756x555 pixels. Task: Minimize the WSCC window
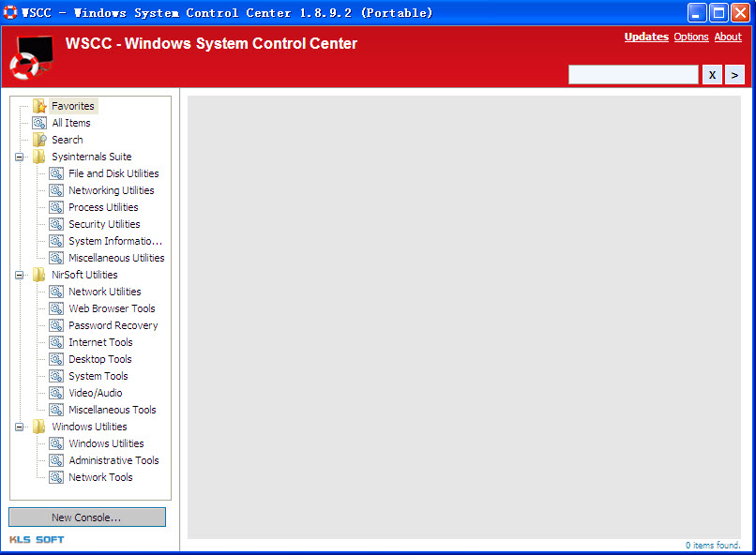click(697, 13)
